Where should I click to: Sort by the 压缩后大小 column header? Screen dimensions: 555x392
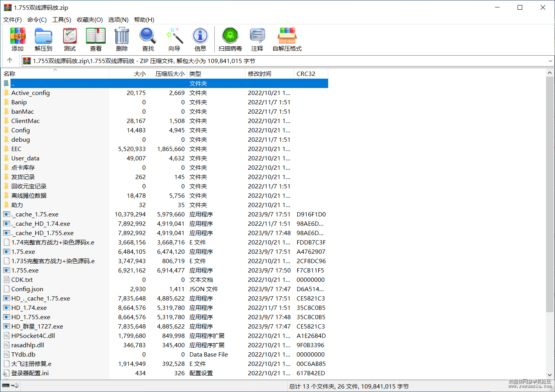point(168,74)
